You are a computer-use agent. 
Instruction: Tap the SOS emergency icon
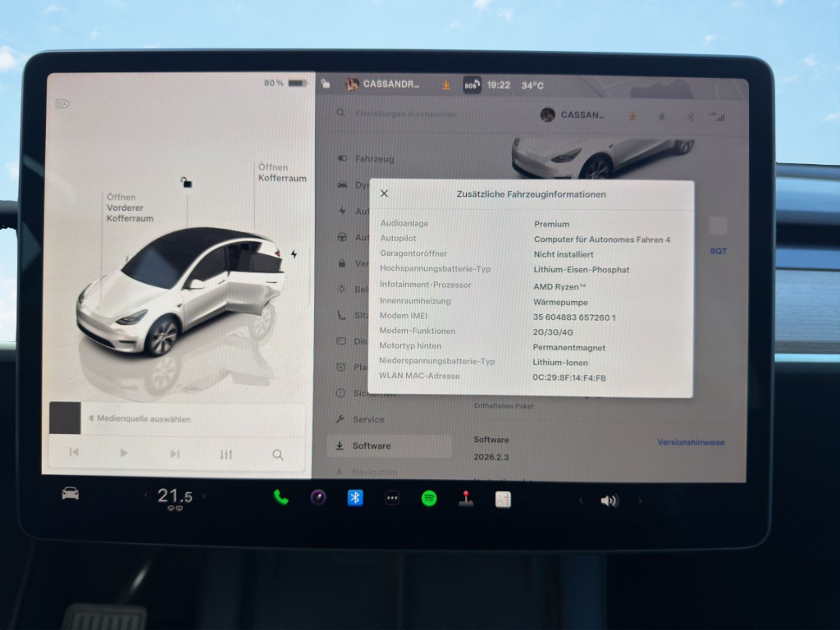point(472,85)
